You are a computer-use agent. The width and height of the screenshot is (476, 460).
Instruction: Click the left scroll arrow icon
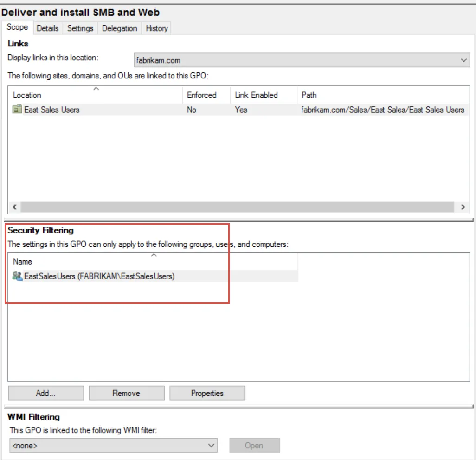tap(13, 207)
